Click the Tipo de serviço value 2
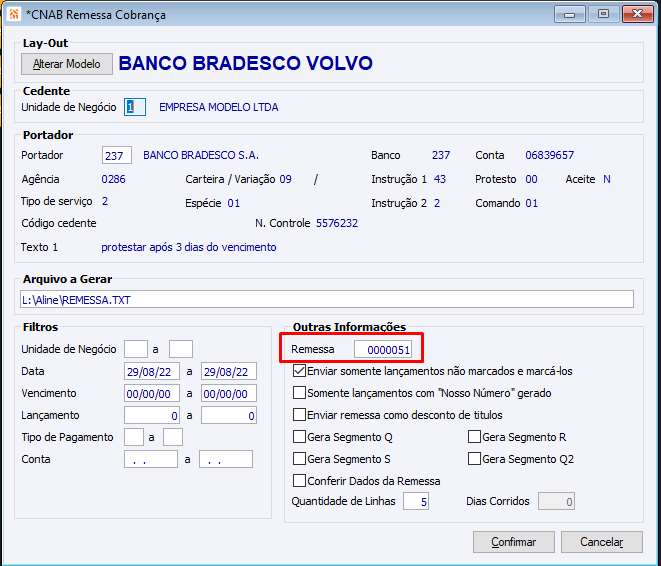Screen dimensions: 661x566 click(105, 201)
